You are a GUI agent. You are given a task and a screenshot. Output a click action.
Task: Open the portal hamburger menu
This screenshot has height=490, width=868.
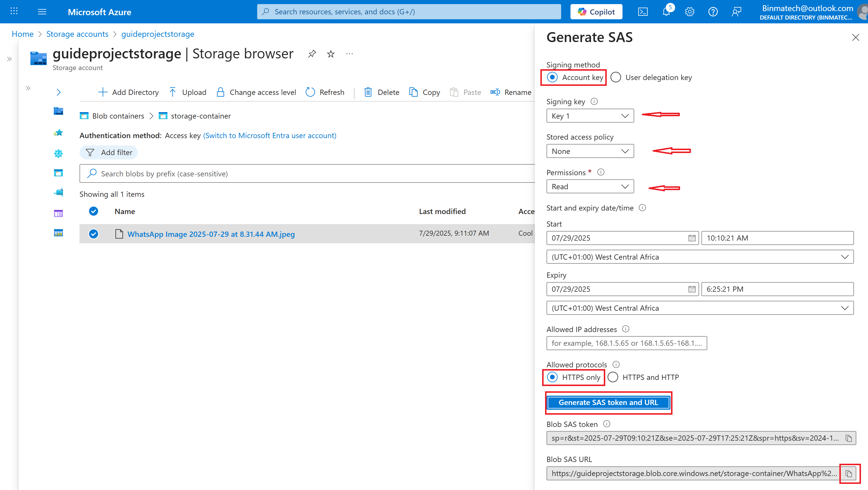pos(42,12)
